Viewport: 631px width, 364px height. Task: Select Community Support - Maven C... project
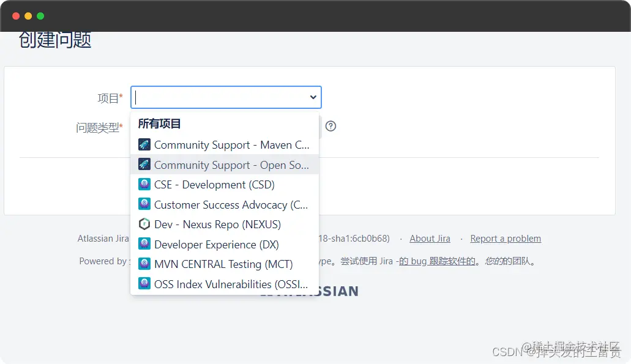click(225, 145)
